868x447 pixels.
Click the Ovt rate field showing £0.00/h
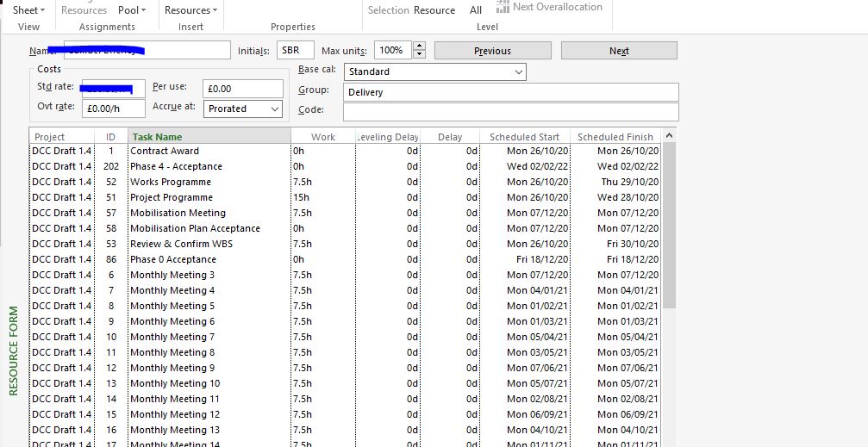click(x=114, y=109)
